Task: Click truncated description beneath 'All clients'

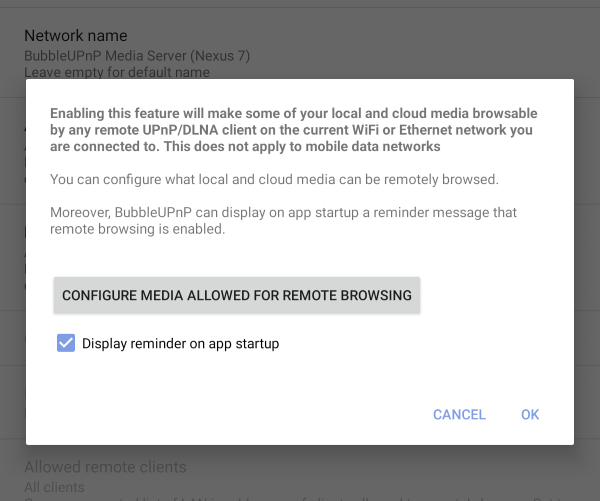Action: (300, 498)
